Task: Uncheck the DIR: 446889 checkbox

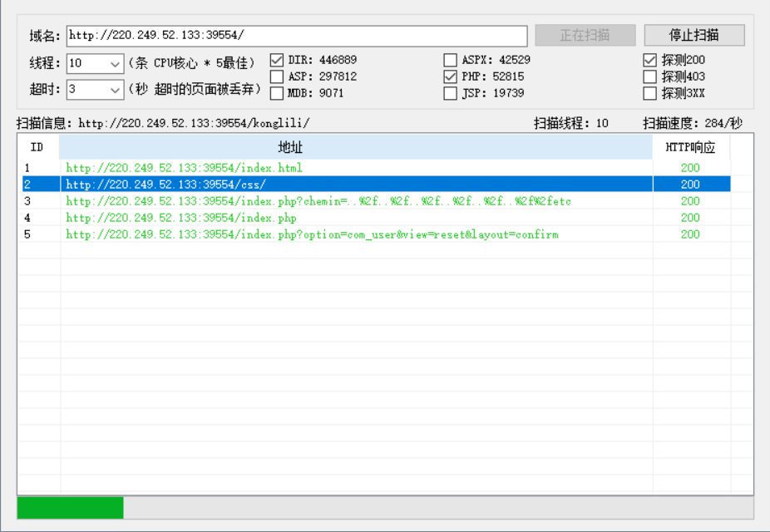Action: click(x=275, y=59)
